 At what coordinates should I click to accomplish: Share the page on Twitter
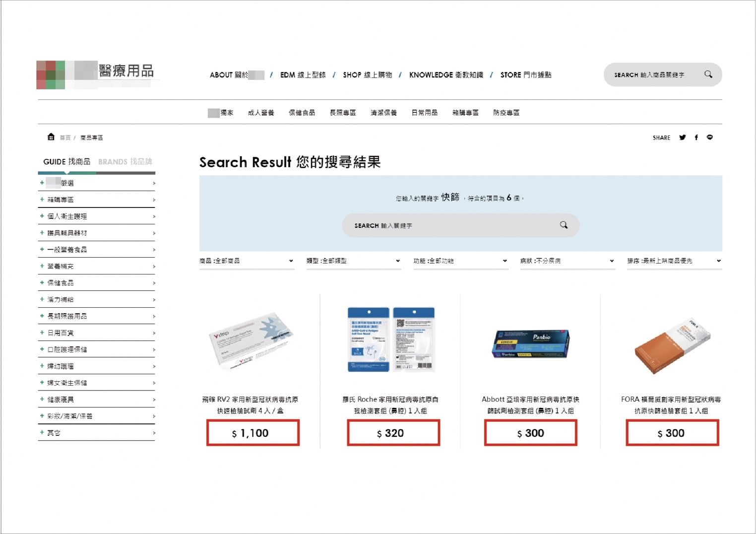(683, 137)
